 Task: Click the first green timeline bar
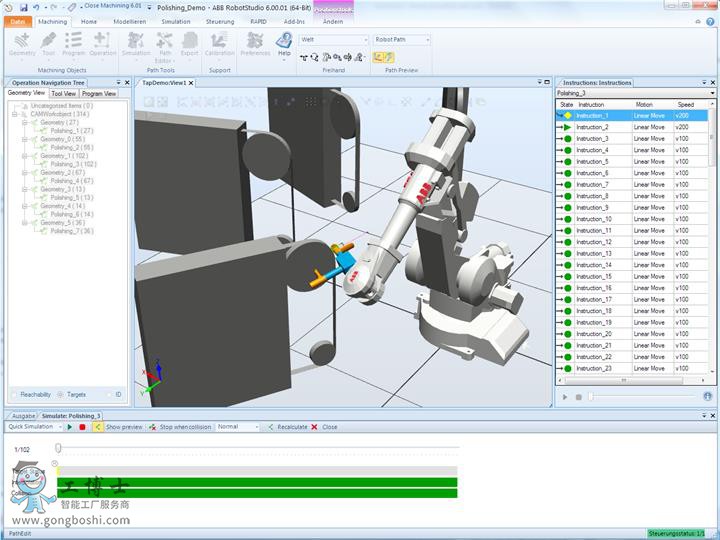[257, 482]
